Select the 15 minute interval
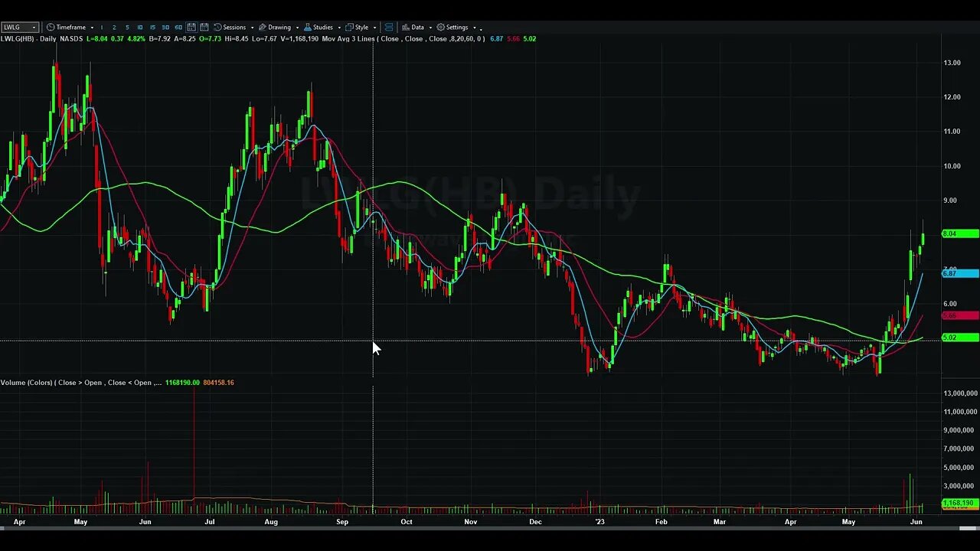 [152, 28]
